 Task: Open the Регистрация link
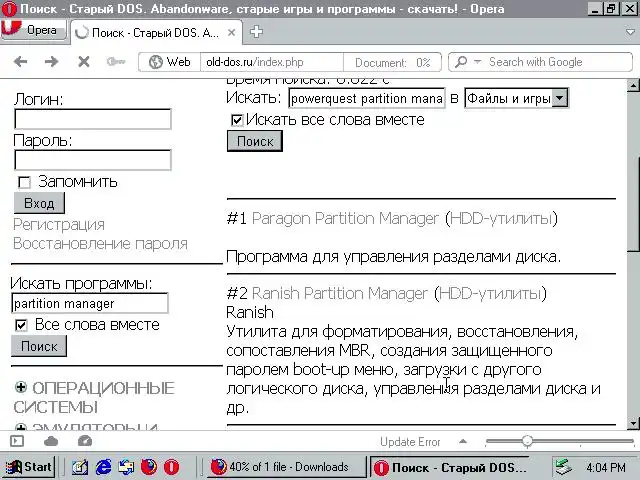(59, 224)
